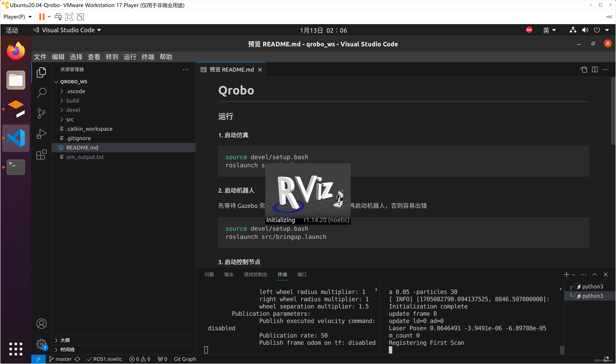This screenshot has width=616, height=364.
Task: Select the 预览 README.md editor tab
Action: tap(231, 70)
